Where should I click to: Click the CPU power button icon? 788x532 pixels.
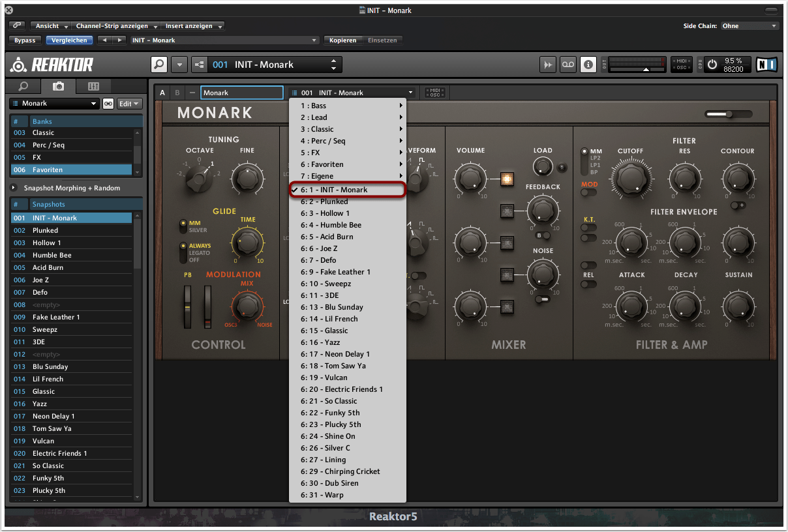712,65
